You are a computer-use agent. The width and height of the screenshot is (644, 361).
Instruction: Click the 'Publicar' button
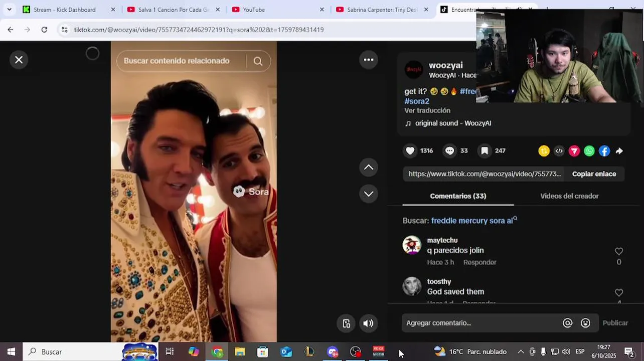pos(615,323)
